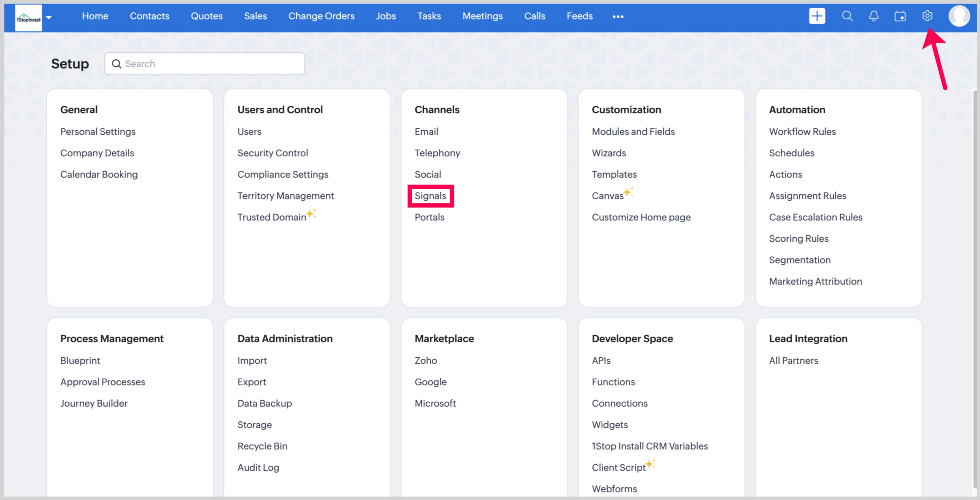Open Signals under Channels
980x500 pixels.
point(430,196)
